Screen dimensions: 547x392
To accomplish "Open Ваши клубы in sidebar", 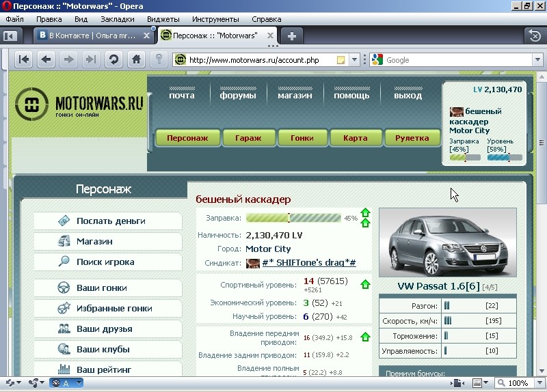I will tap(108, 350).
